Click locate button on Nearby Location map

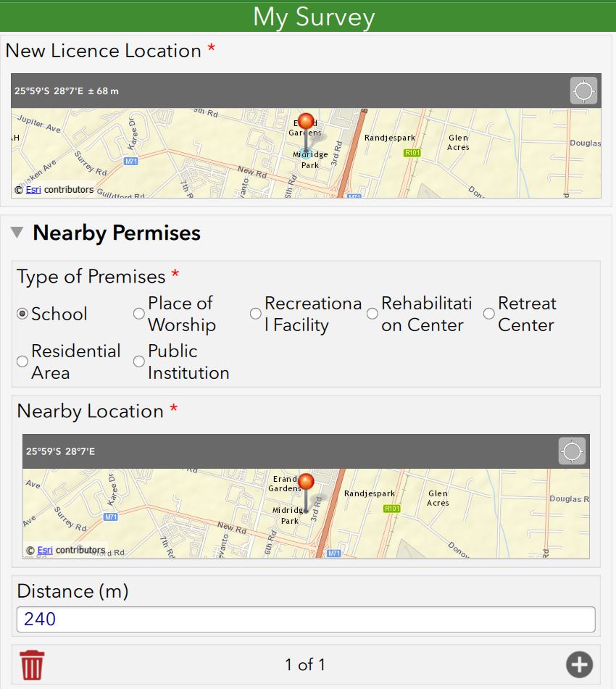coord(572,451)
